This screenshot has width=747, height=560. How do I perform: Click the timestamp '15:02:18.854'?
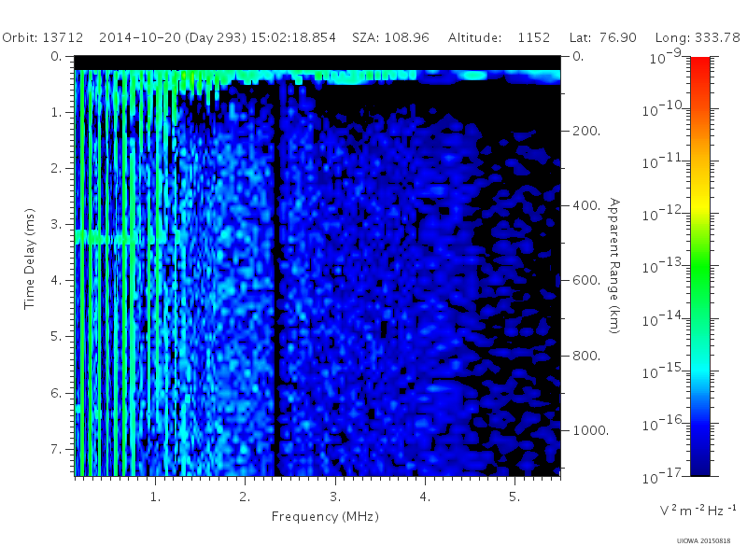293,37
